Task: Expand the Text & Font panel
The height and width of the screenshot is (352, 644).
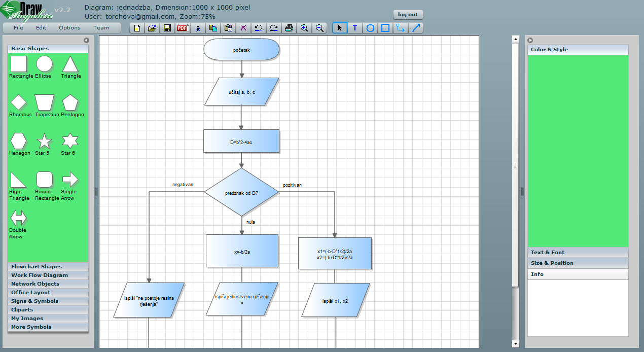Action: pos(578,252)
